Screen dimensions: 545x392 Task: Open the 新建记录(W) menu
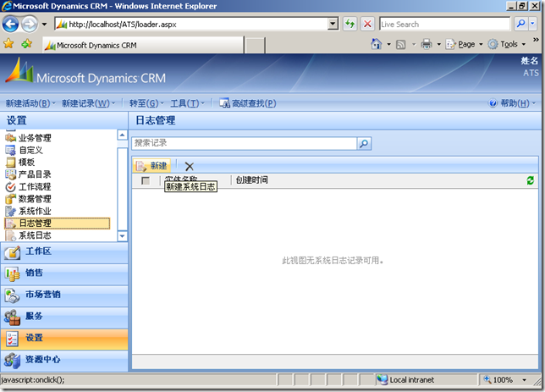88,103
